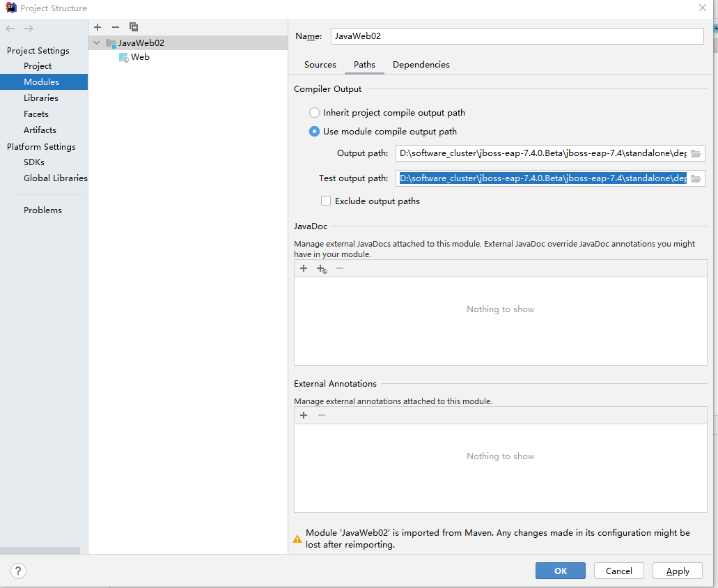The width and height of the screenshot is (718, 588).
Task: Click the left sidebar horizontal scrollbar
Action: [40, 550]
